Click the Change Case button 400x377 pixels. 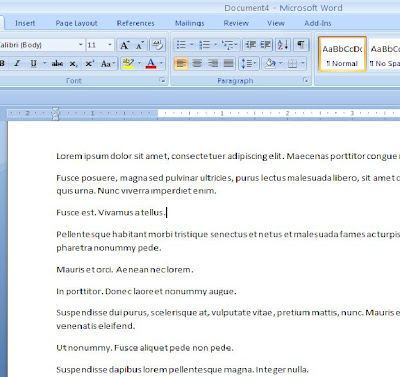click(x=108, y=63)
